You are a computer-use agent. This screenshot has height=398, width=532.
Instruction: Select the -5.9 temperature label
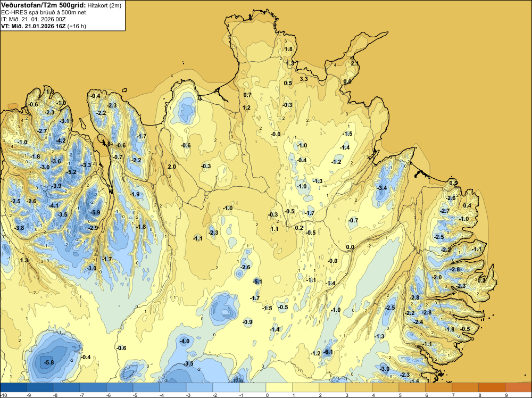coord(96,212)
